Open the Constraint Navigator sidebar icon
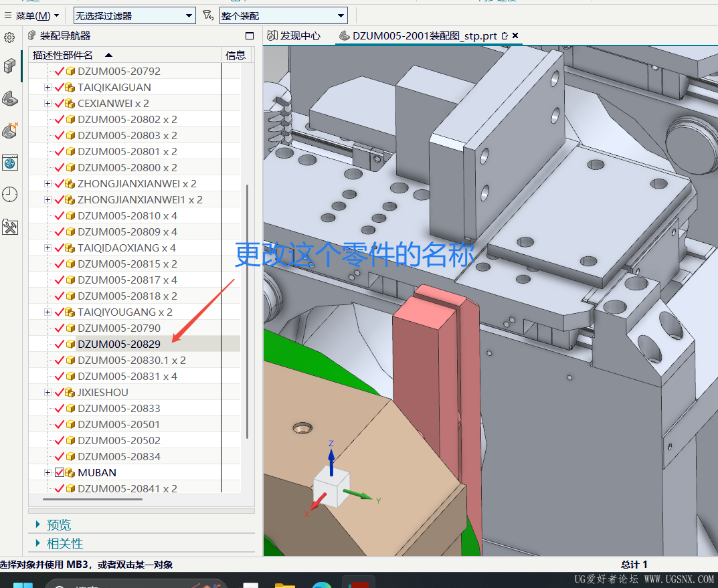Image resolution: width=718 pixels, height=588 pixels. [x=10, y=130]
